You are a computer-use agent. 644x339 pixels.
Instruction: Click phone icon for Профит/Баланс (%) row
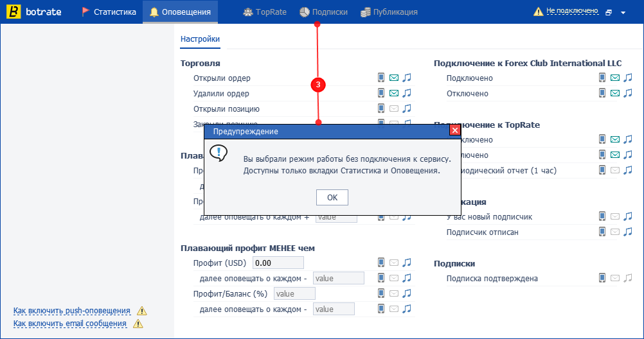[381, 293]
